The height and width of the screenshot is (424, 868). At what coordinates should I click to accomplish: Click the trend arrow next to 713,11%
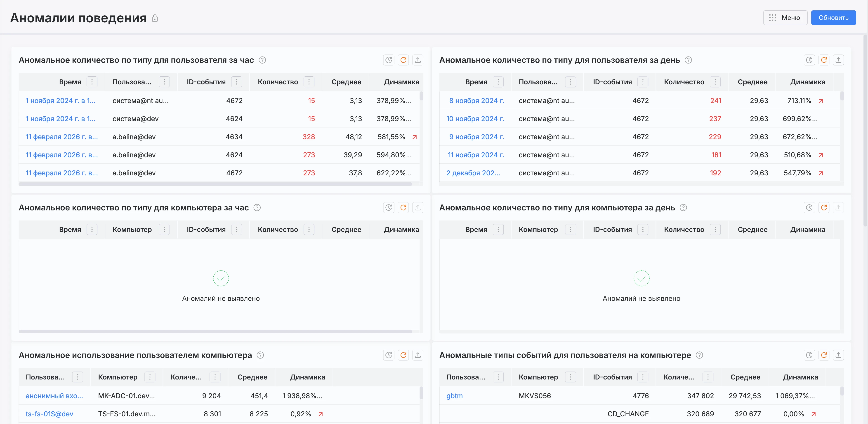click(821, 101)
